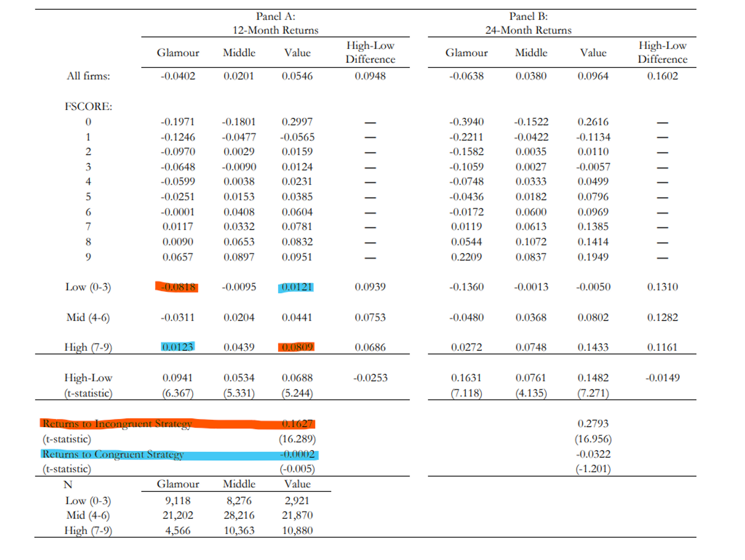Click value 0.0686 in High row
The width and height of the screenshot is (745, 560).
370,347
